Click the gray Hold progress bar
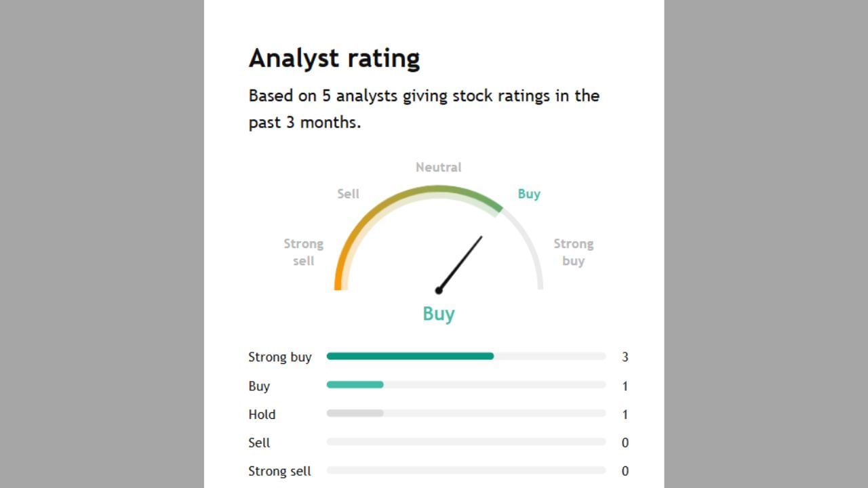Screen dimensions: 868x488 coord(355,413)
